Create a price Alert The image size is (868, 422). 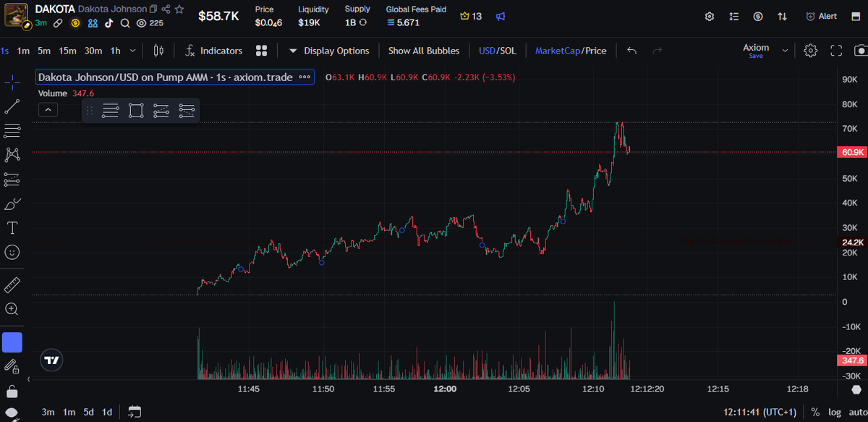pyautogui.click(x=822, y=16)
